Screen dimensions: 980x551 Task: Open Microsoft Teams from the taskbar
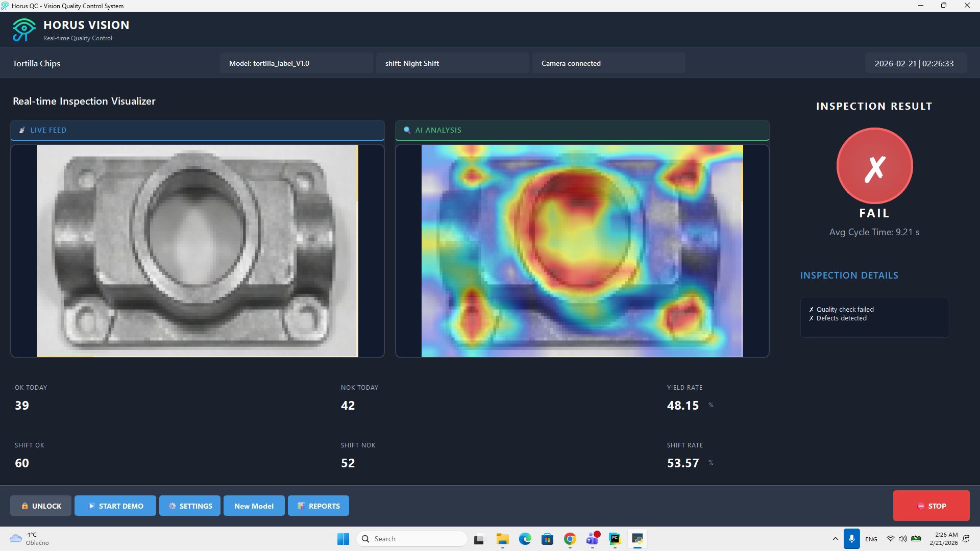tap(593, 539)
